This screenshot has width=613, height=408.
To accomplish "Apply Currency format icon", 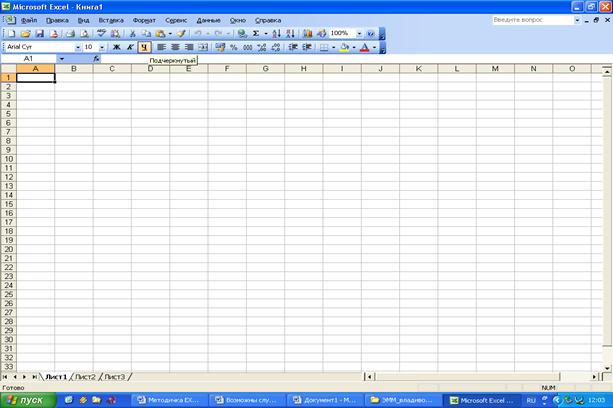I will tap(220, 47).
